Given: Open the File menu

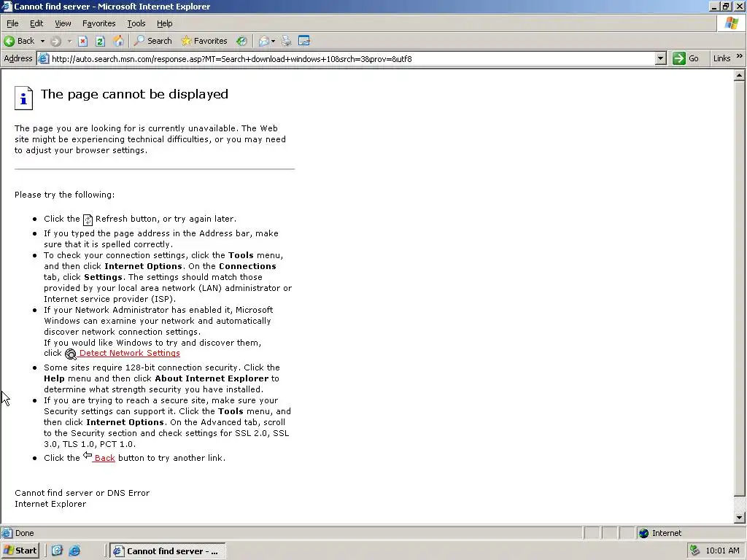Looking at the screenshot, I should (x=12, y=23).
